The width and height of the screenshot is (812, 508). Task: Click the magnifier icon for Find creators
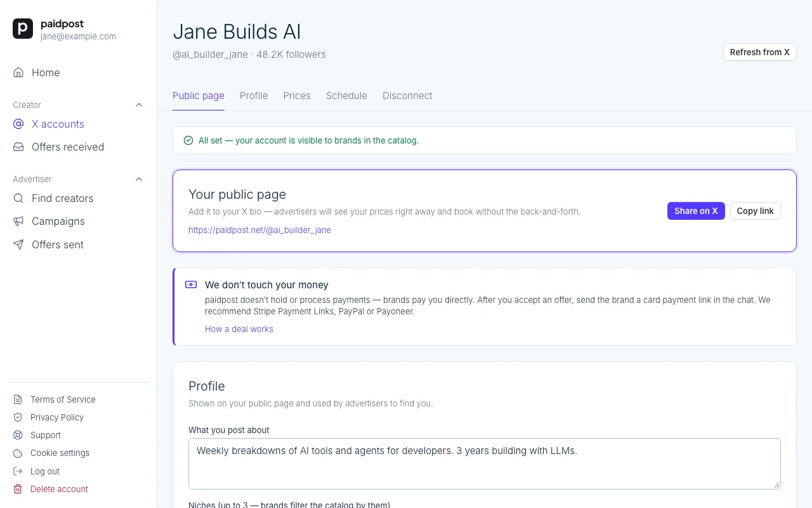18,198
